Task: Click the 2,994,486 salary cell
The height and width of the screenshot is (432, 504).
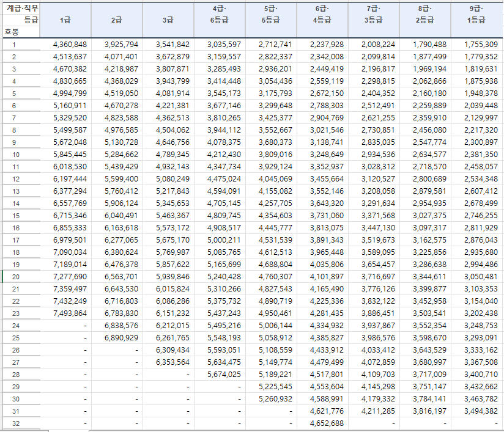Action: (x=477, y=265)
